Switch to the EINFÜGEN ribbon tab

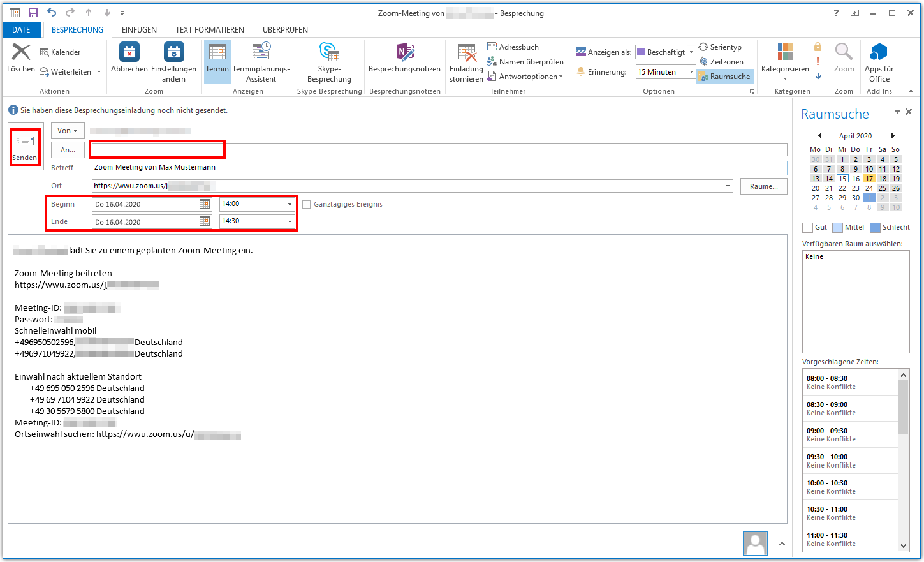pos(139,30)
